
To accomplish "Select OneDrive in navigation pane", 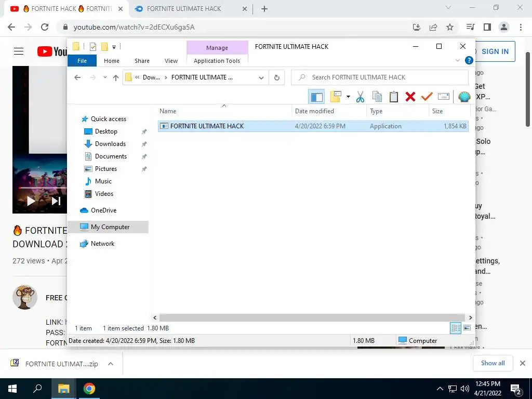I will point(103,210).
